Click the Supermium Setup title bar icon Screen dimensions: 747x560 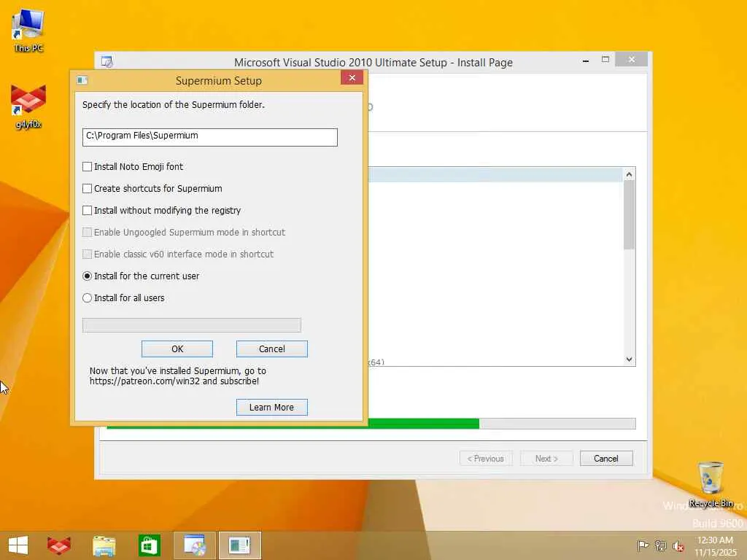(x=82, y=80)
